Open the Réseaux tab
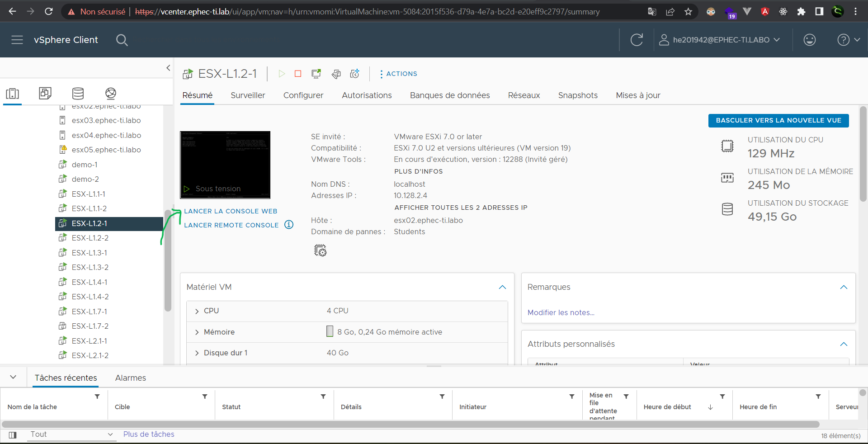Screen dimensions: 868x444 pyautogui.click(x=524, y=95)
